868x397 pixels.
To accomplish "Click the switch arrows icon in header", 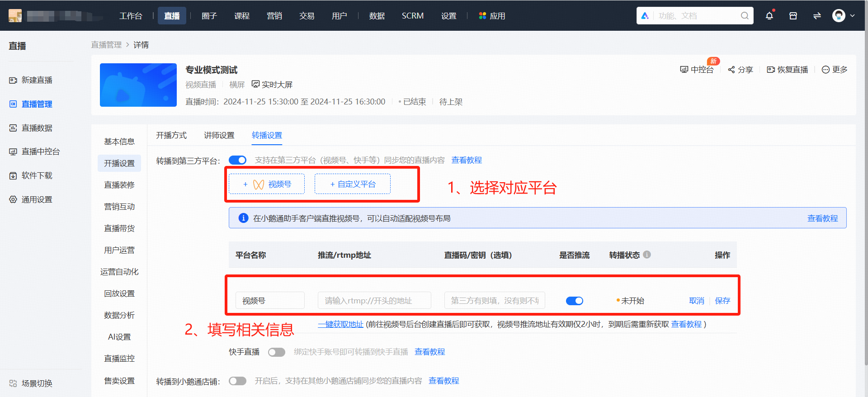I will [x=817, y=16].
